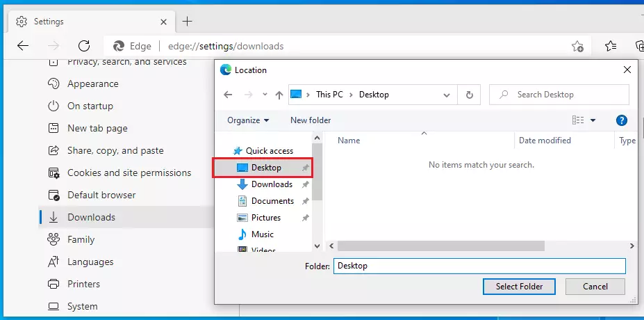Go back in the Location dialog

228,95
